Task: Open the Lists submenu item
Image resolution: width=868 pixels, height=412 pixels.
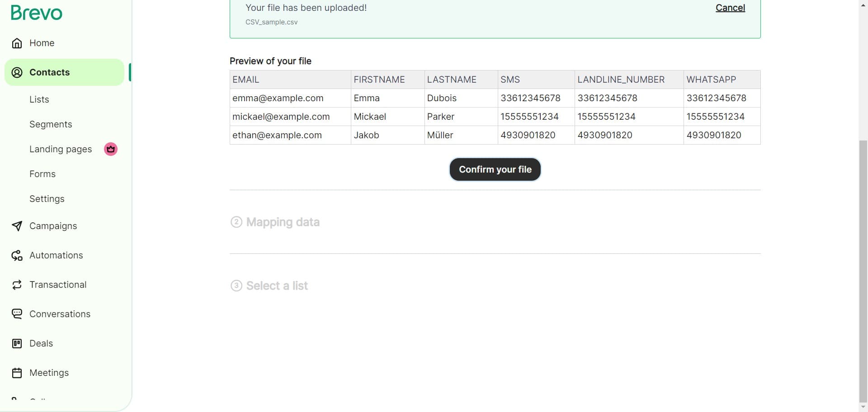Action: (x=39, y=99)
